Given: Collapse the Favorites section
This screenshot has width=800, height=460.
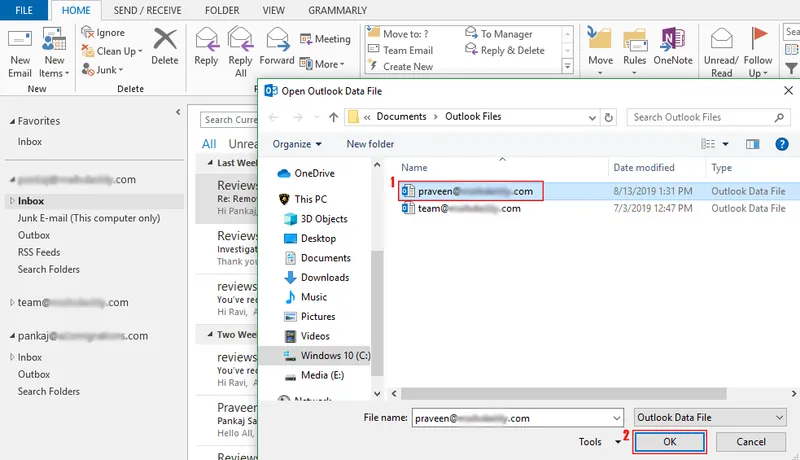Looking at the screenshot, I should (x=12, y=121).
